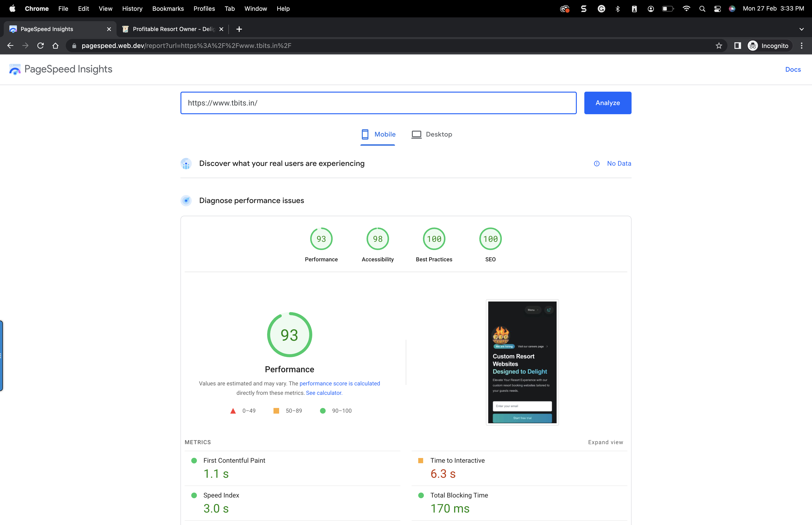Screen dimensions: 812x525
Task: Open the History menu
Action: click(x=132, y=8)
